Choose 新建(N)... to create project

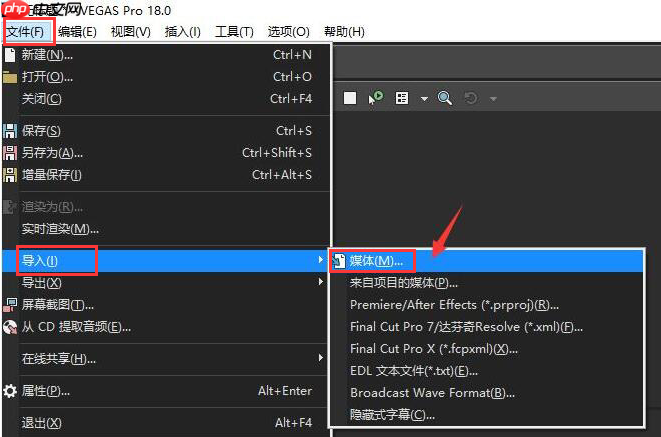point(166,55)
